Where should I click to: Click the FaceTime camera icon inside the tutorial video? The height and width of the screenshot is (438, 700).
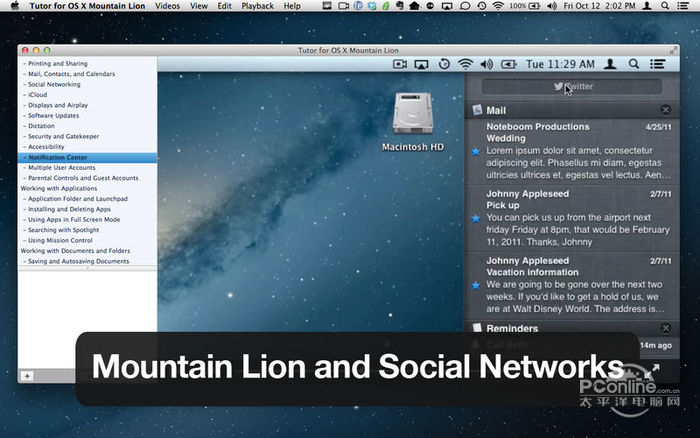point(400,64)
